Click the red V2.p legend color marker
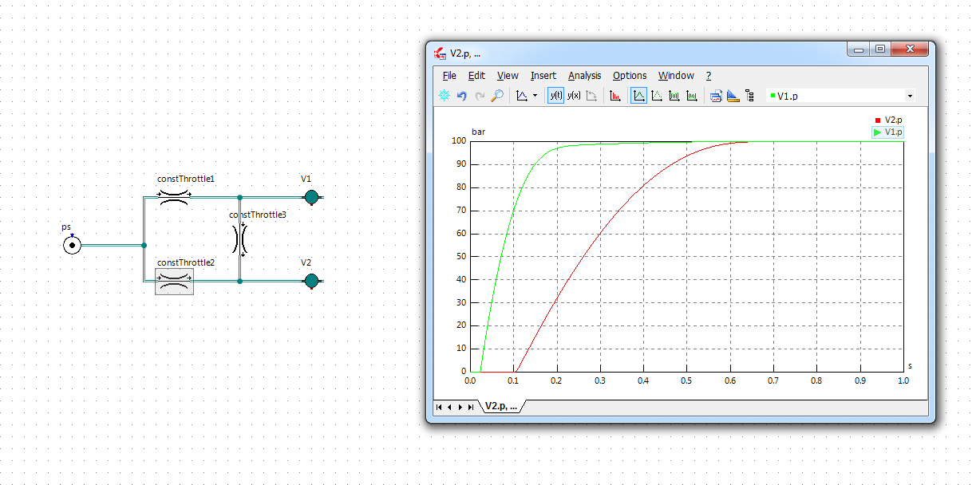Viewport: 980px width, 485px height. (877, 120)
